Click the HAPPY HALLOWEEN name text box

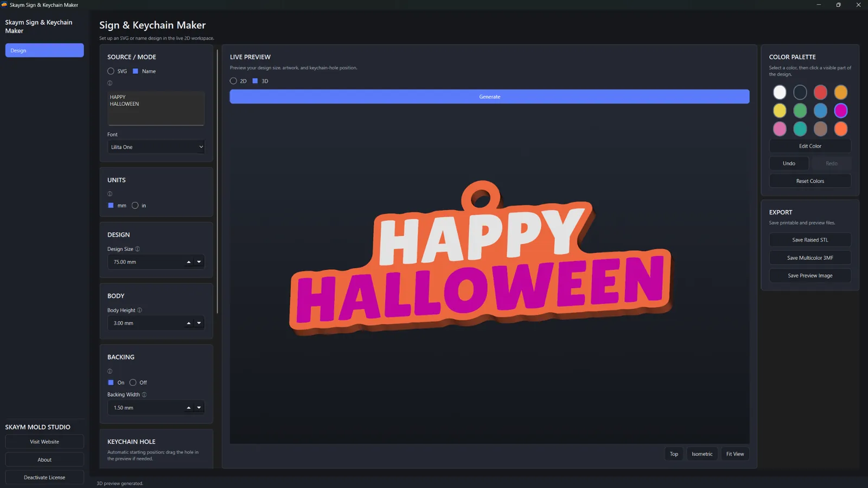pos(156,109)
